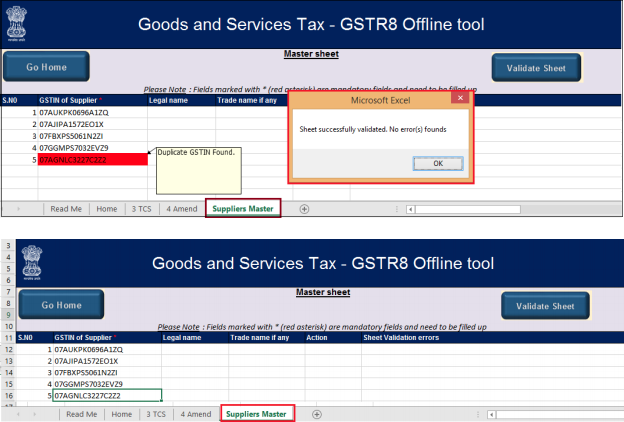This screenshot has height=422, width=624.
Task: Select cell 07AUKPK0696A1ZQ in upper sheet
Action: [93, 112]
